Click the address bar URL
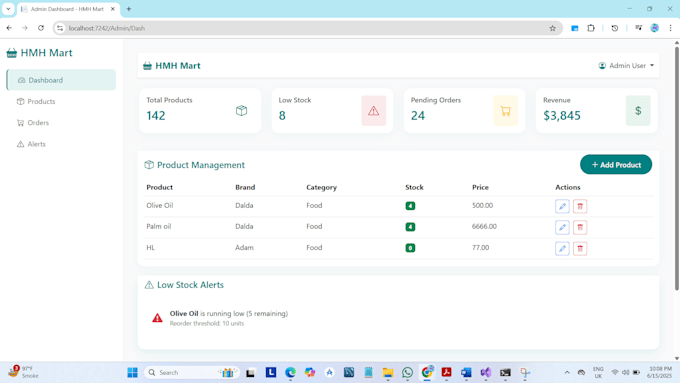Image resolution: width=680 pixels, height=383 pixels. [107, 28]
